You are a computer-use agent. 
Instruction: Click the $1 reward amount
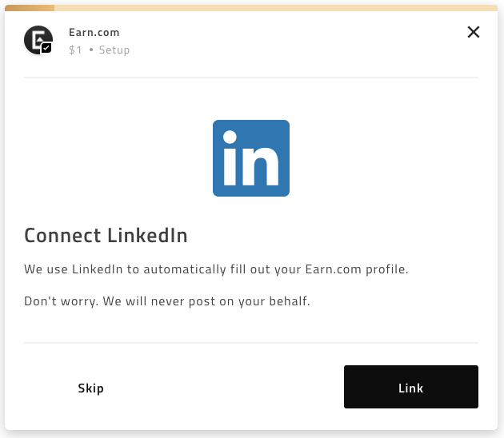click(x=75, y=50)
